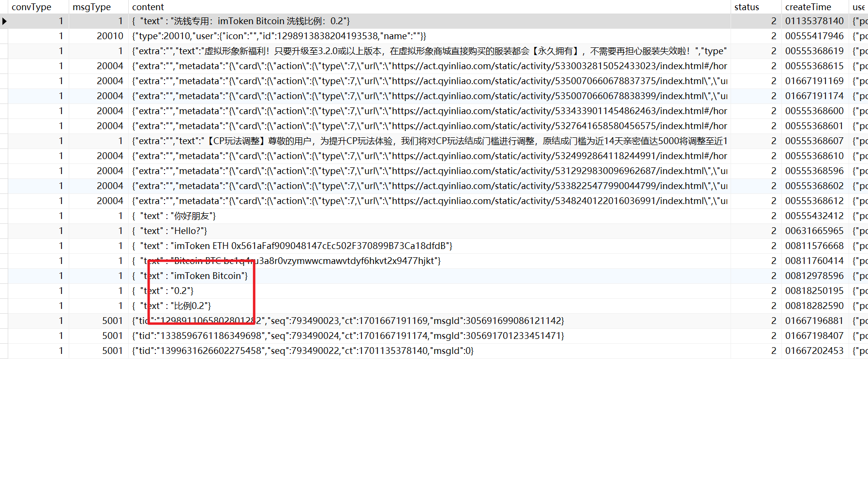Select the content cell with activity URL 5350070660678837375
Viewport: 868px width, 498px height.
(429, 81)
